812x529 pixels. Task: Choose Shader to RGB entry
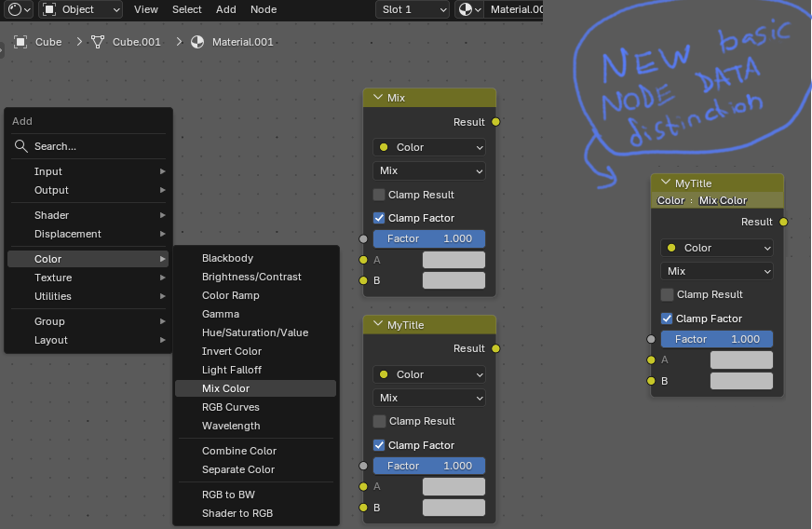point(256,513)
